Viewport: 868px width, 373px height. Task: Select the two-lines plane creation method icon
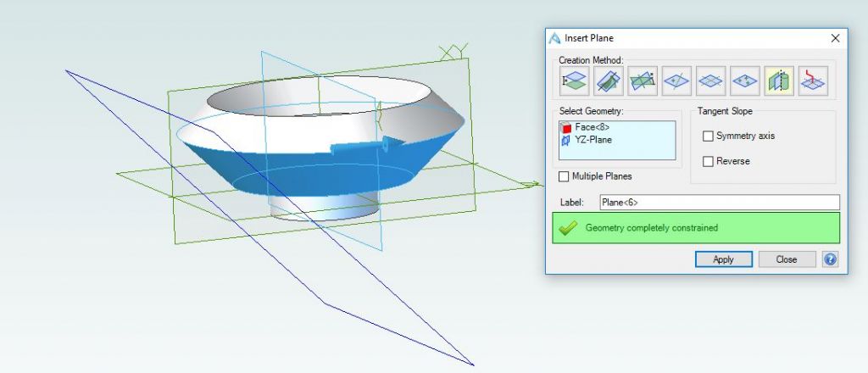pos(711,81)
